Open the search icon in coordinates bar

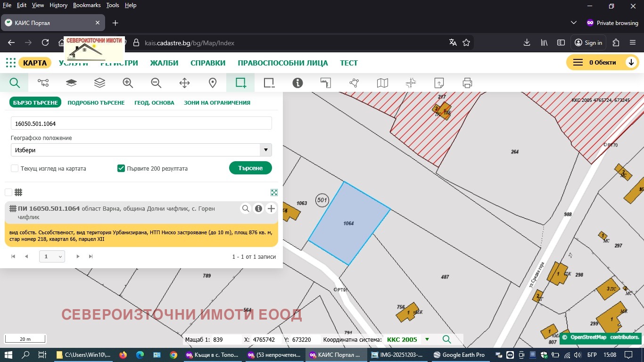[446, 339]
